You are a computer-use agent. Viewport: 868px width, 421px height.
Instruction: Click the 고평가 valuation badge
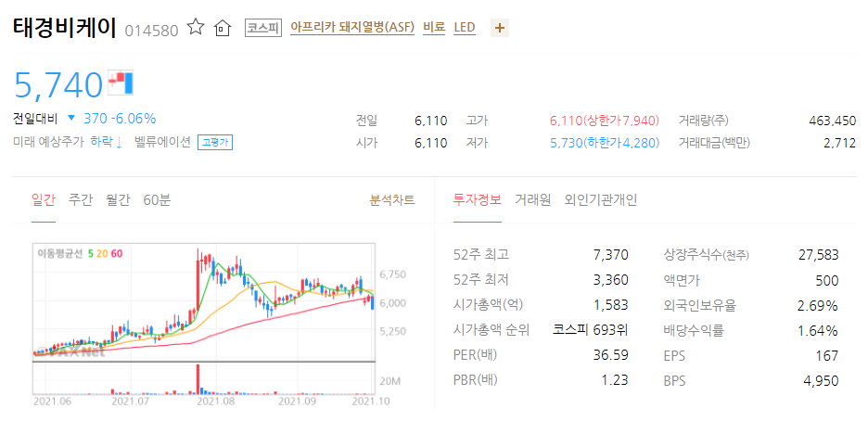(x=215, y=142)
